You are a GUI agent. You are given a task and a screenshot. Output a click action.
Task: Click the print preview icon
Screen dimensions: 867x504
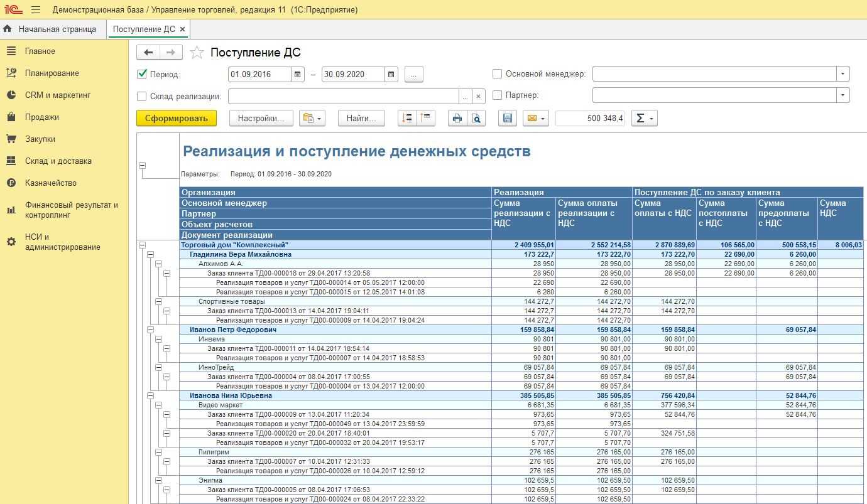pyautogui.click(x=476, y=118)
